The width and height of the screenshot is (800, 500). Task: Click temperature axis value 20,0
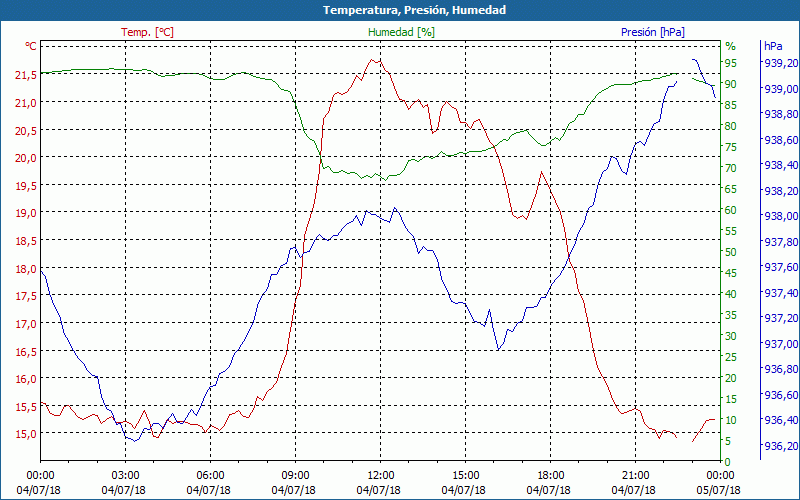coord(26,158)
